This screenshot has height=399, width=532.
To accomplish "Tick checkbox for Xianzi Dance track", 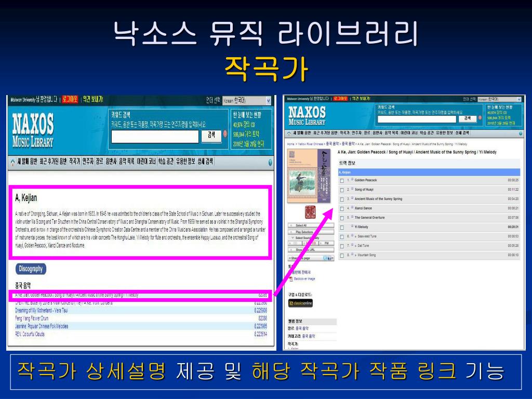I will (342, 209).
